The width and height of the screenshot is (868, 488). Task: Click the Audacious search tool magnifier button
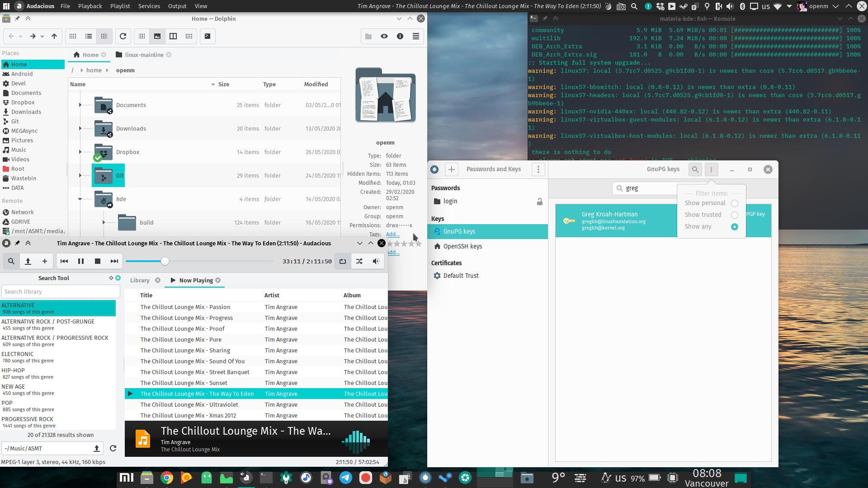click(x=11, y=261)
